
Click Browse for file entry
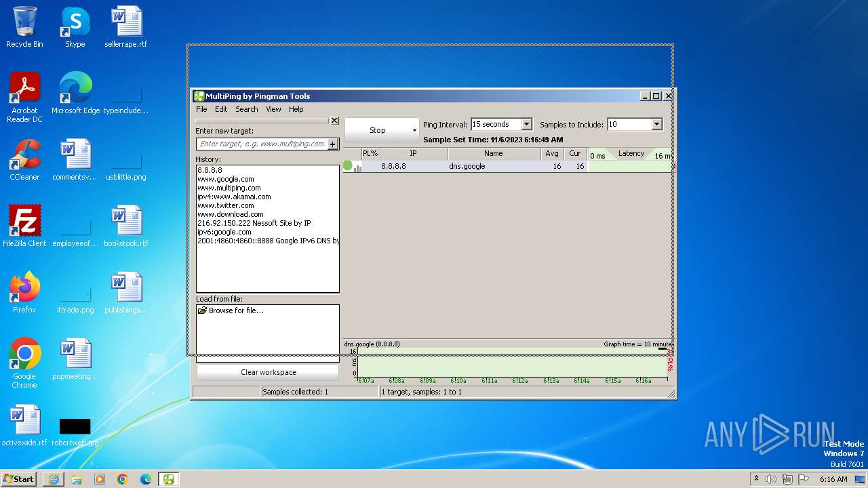pos(236,310)
